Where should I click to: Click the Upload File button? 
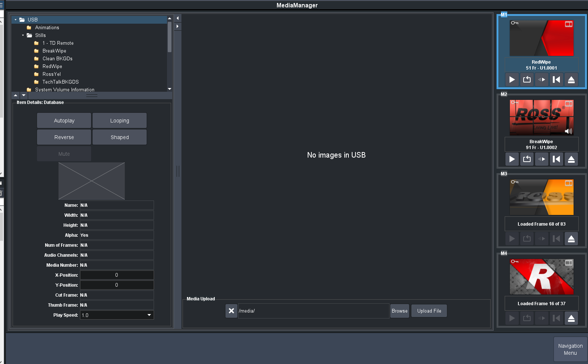tap(429, 311)
